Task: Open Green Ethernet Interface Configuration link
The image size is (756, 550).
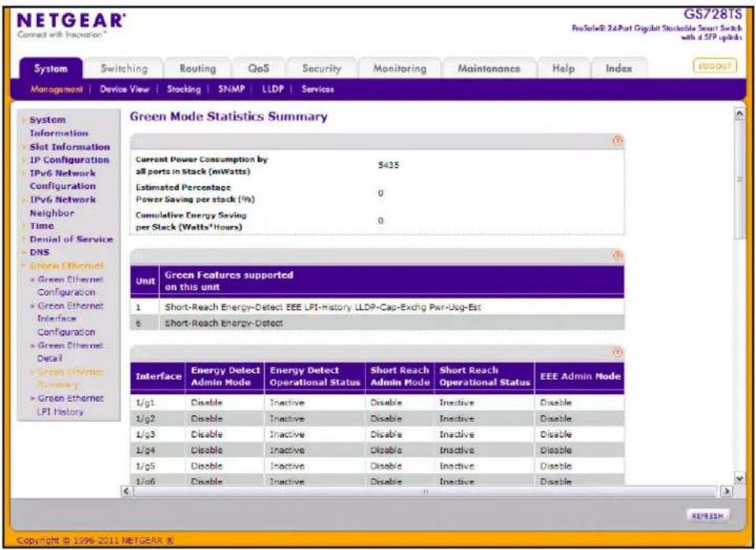Action: coord(70,318)
